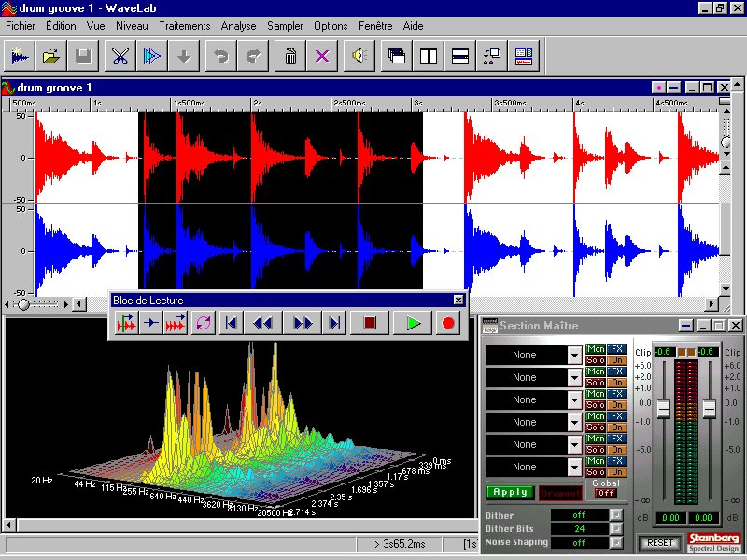Open the Traitements menu
Viewport: 747px width, 560px height.
pos(185,26)
